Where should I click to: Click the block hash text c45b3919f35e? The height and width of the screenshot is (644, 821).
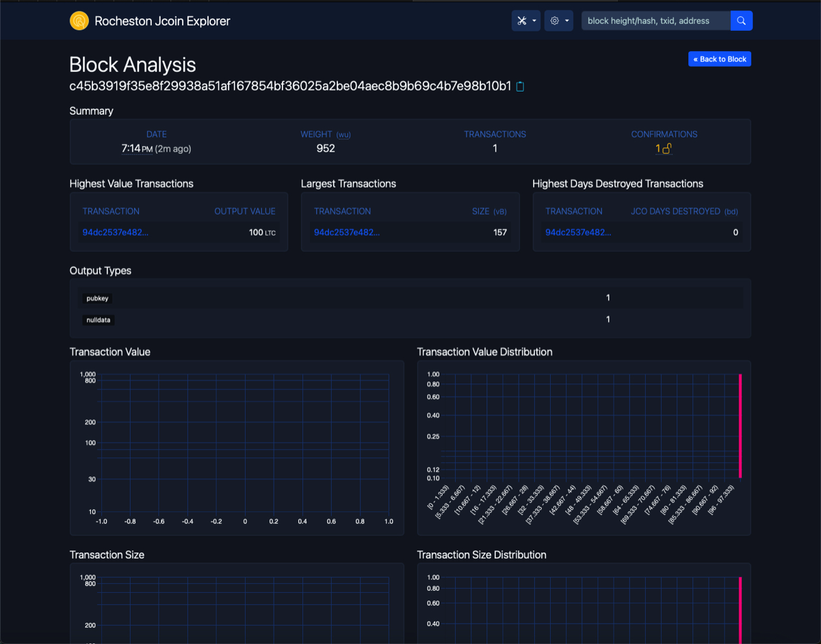[x=291, y=86]
